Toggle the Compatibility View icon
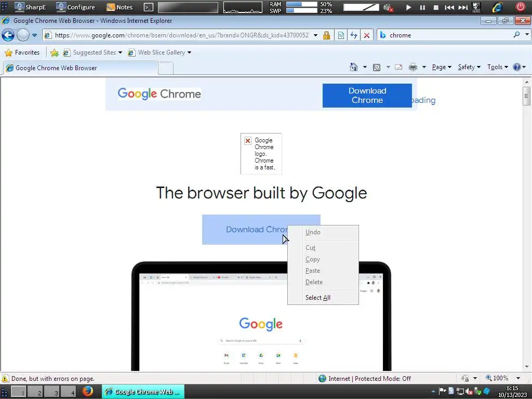This screenshot has height=399, width=532. pos(341,35)
